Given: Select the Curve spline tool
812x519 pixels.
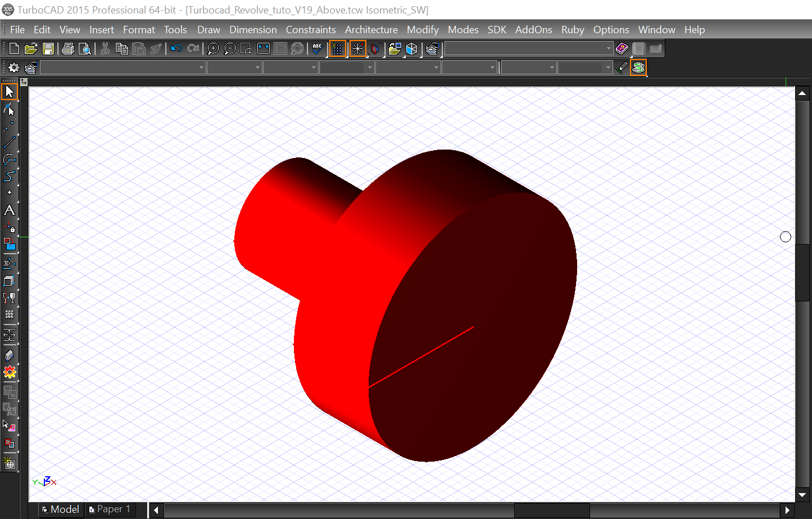Looking at the screenshot, I should (10, 177).
